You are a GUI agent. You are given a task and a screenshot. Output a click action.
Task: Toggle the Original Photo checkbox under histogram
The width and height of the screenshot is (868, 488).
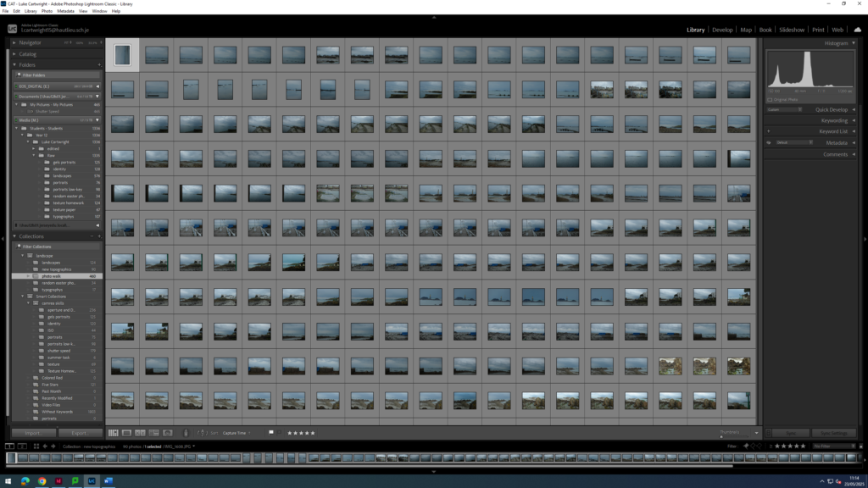pyautogui.click(x=770, y=100)
